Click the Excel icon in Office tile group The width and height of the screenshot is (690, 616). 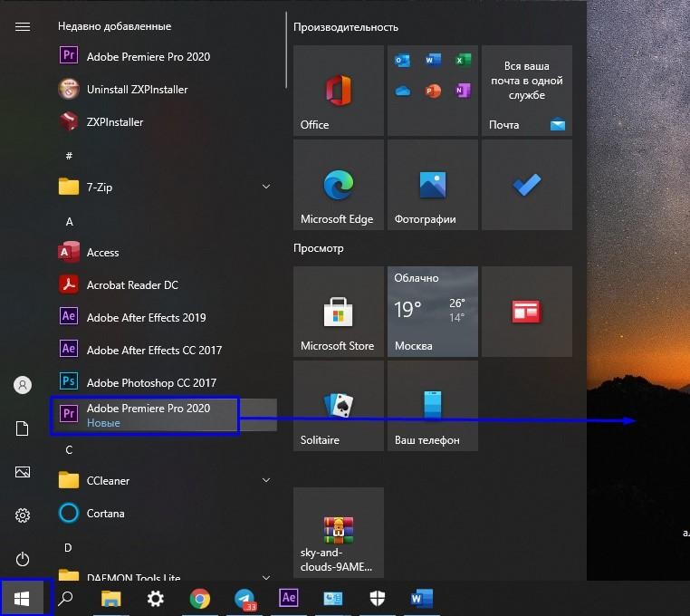pyautogui.click(x=463, y=60)
